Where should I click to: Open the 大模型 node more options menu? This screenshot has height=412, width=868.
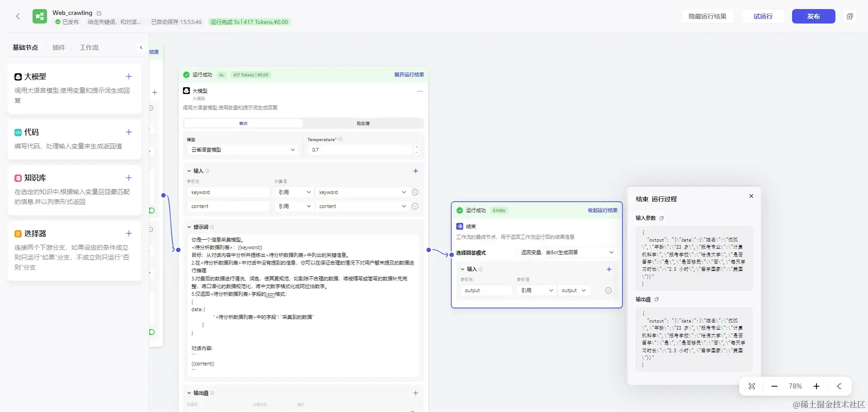pyautogui.click(x=420, y=91)
